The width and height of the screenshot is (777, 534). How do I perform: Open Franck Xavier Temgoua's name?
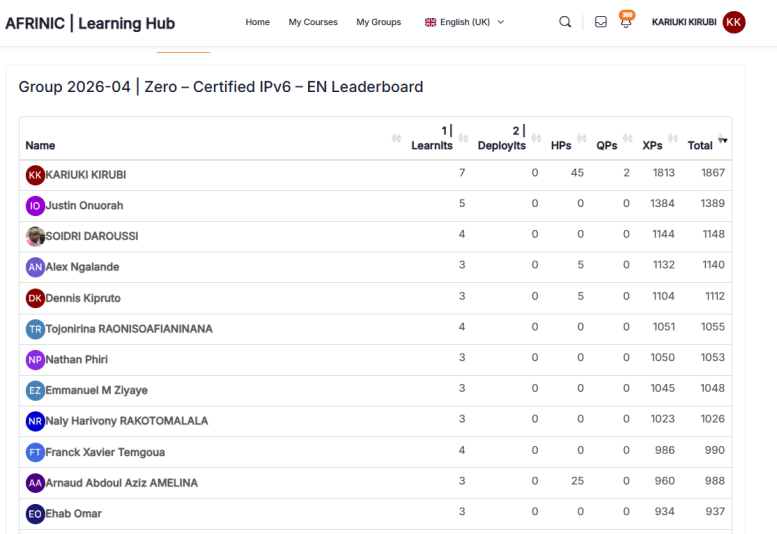coord(105,452)
